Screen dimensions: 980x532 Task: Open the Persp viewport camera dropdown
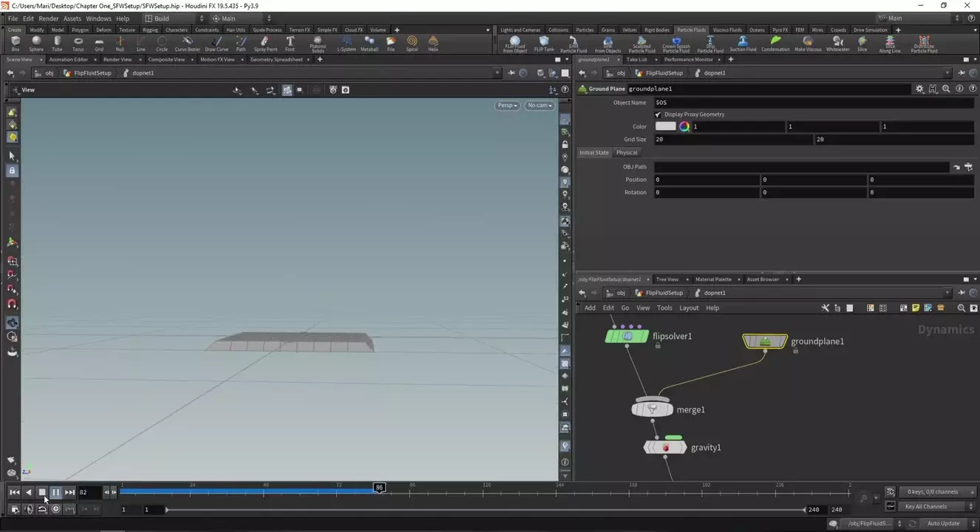507,105
